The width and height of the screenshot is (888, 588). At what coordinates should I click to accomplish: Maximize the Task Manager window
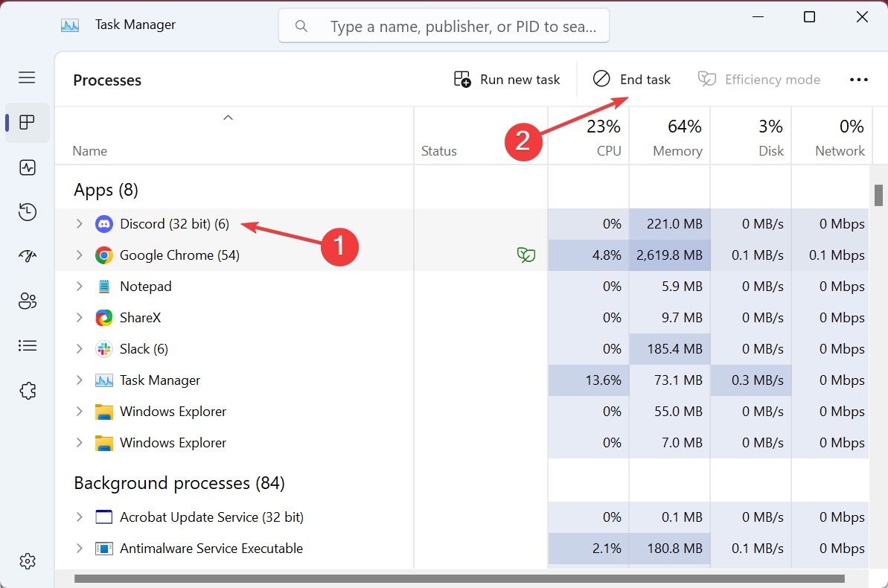(x=809, y=17)
